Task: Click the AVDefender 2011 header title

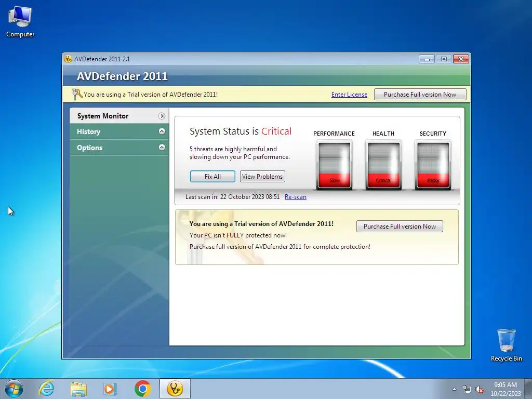Action: tap(122, 76)
